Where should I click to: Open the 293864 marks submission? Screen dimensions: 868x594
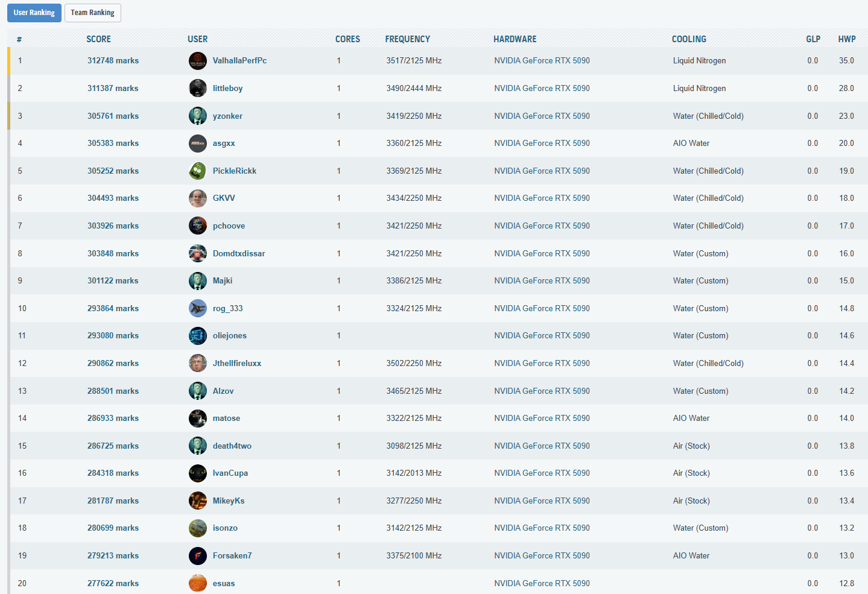(113, 309)
